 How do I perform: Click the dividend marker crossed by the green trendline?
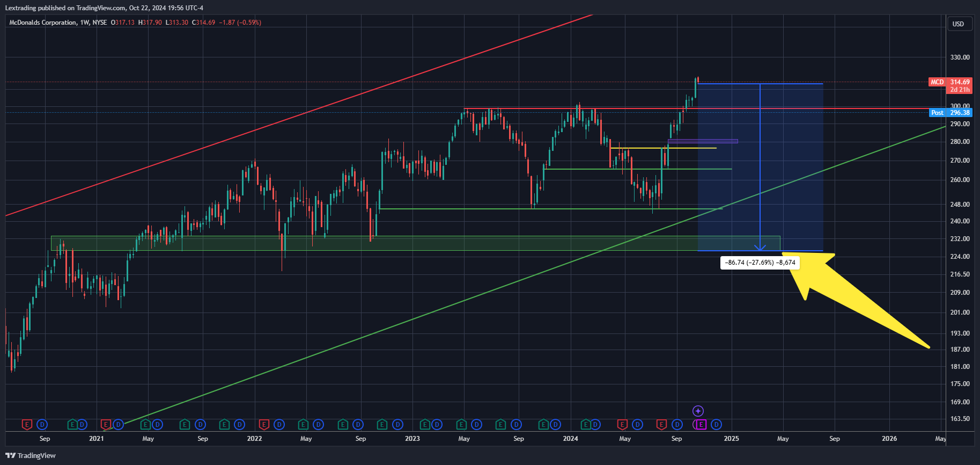click(x=119, y=425)
